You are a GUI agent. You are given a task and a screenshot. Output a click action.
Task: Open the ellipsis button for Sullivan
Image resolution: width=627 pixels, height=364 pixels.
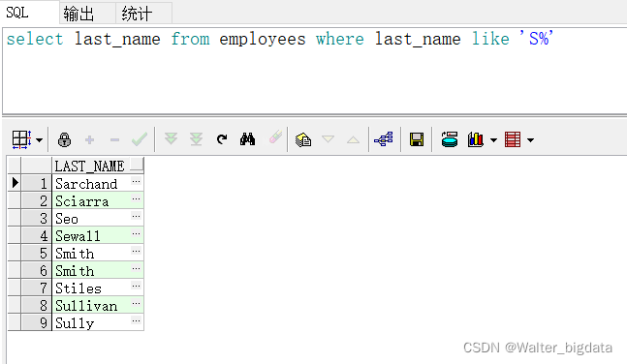[137, 303]
